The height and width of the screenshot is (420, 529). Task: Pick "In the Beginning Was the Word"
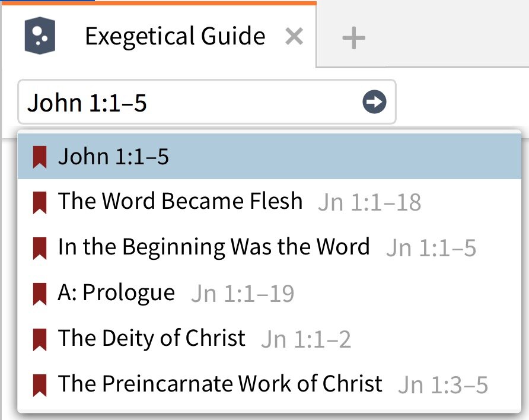[x=213, y=247]
